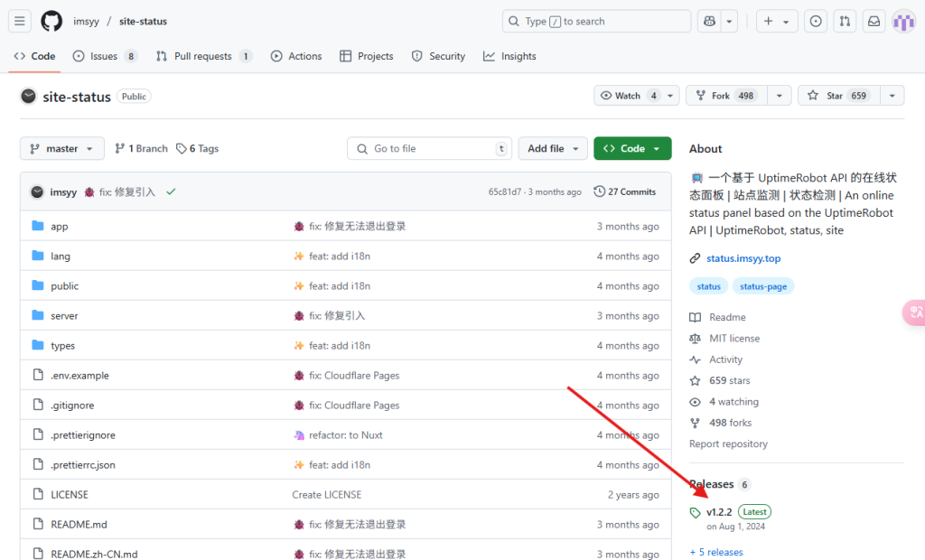925x560 pixels.
Task: Open the Issues tab
Action: 105,56
